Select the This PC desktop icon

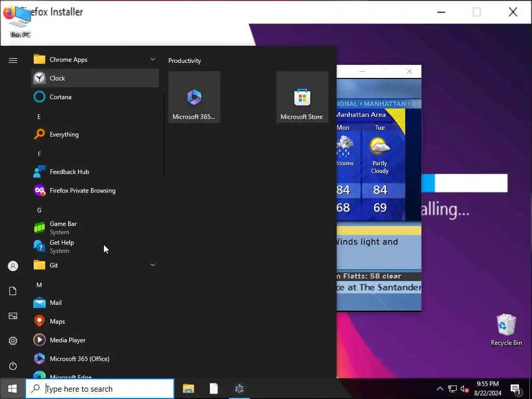tap(20, 22)
